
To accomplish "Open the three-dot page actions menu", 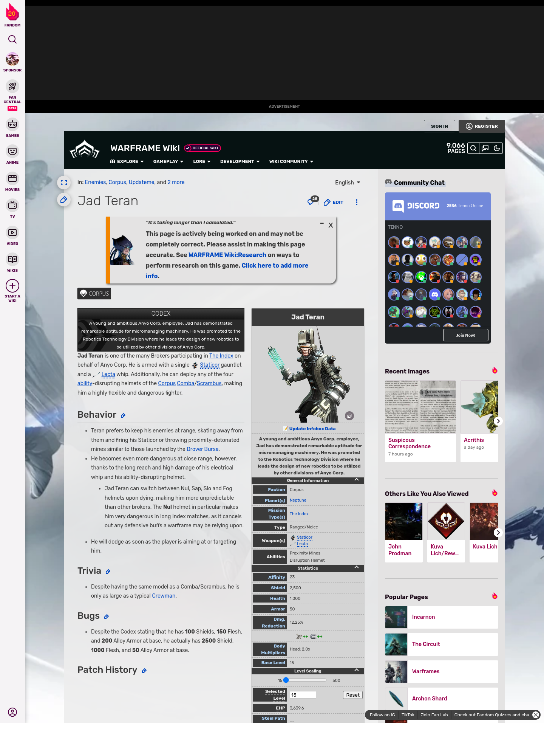I will coord(357,202).
